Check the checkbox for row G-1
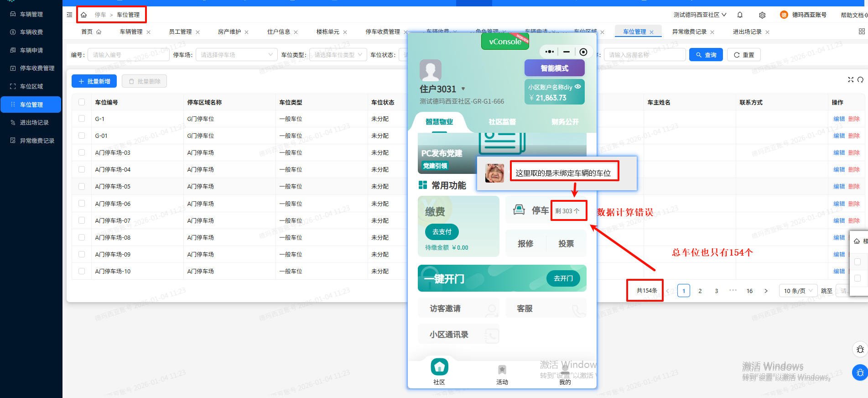Viewport: 868px width, 398px height. [82, 119]
